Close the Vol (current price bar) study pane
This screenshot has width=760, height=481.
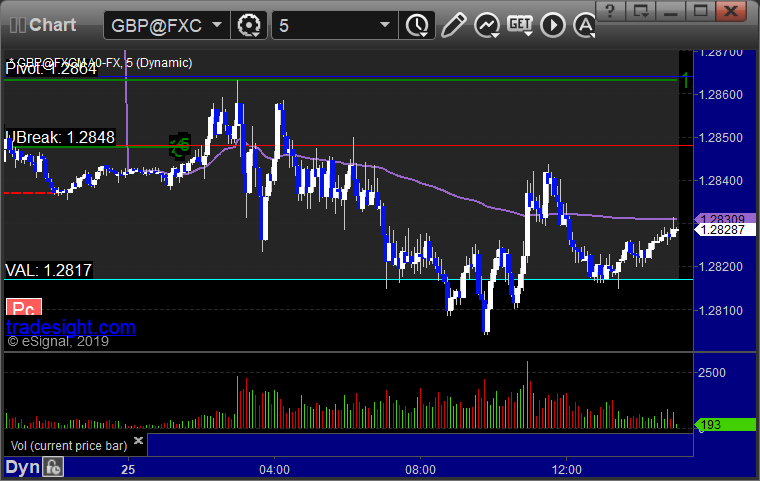[138, 440]
